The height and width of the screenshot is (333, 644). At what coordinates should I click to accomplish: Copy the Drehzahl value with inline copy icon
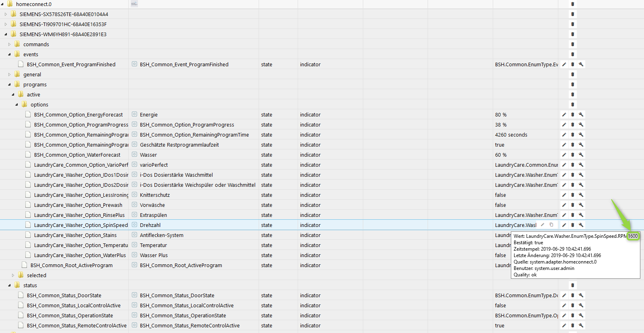point(551,225)
